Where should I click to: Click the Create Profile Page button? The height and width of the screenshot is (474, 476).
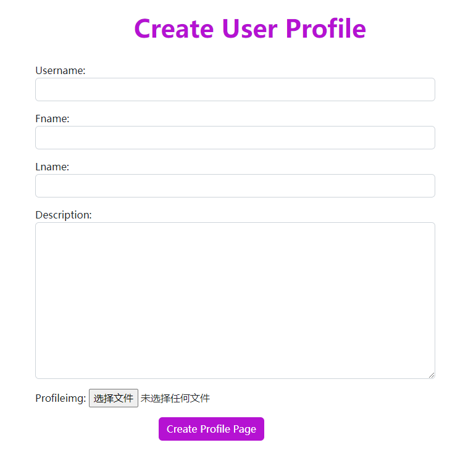pyautogui.click(x=211, y=429)
